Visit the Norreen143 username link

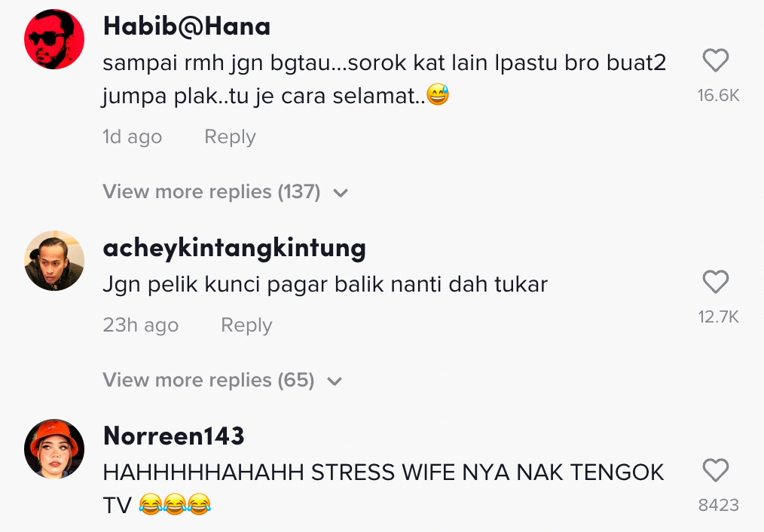(173, 436)
